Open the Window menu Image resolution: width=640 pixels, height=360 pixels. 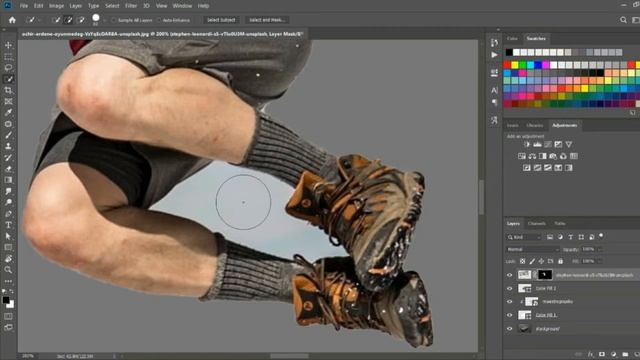pyautogui.click(x=182, y=6)
